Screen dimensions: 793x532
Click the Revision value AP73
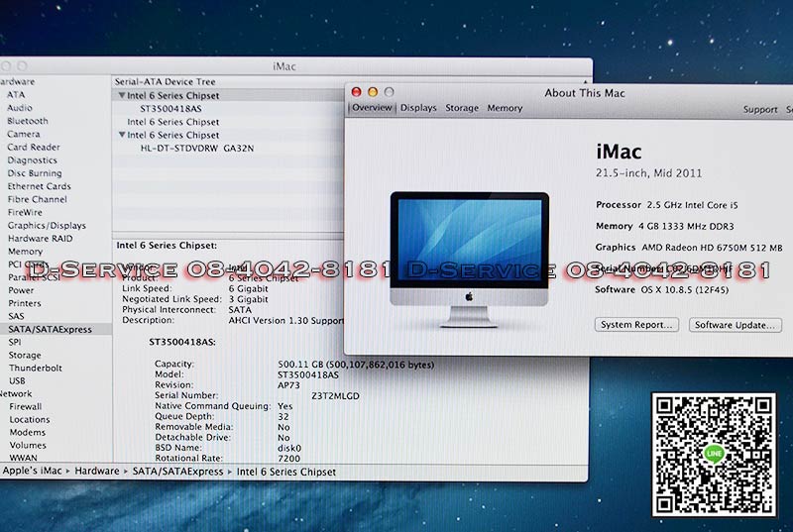(288, 385)
